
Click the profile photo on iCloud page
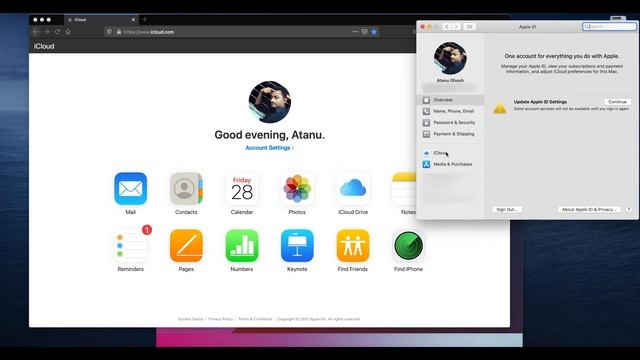tap(269, 102)
